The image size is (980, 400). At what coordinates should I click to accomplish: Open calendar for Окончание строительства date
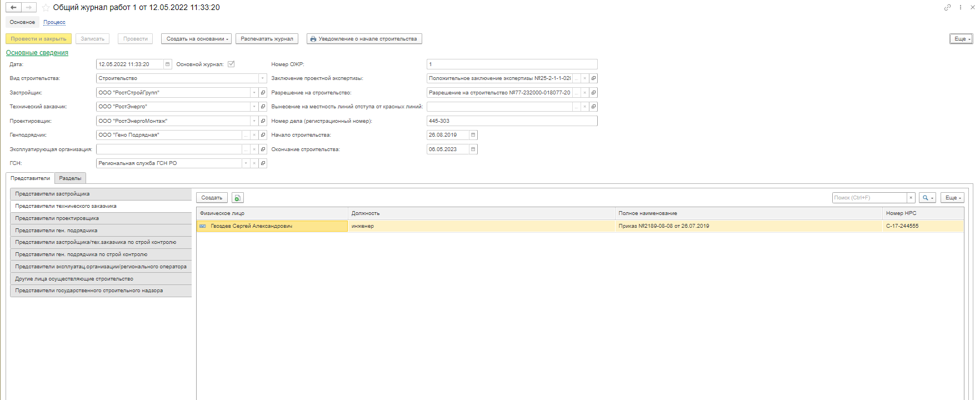coord(473,149)
